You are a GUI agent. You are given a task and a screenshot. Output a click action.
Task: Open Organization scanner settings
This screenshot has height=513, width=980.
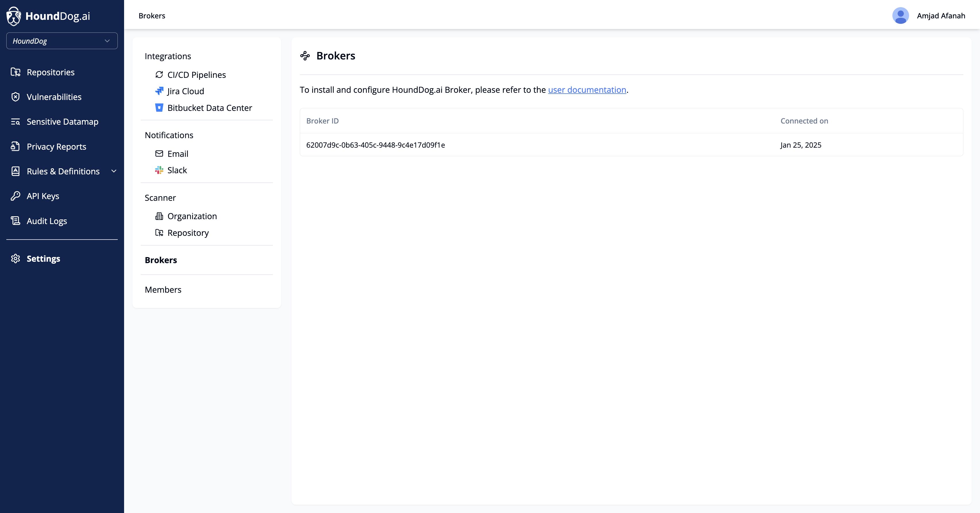(x=192, y=216)
